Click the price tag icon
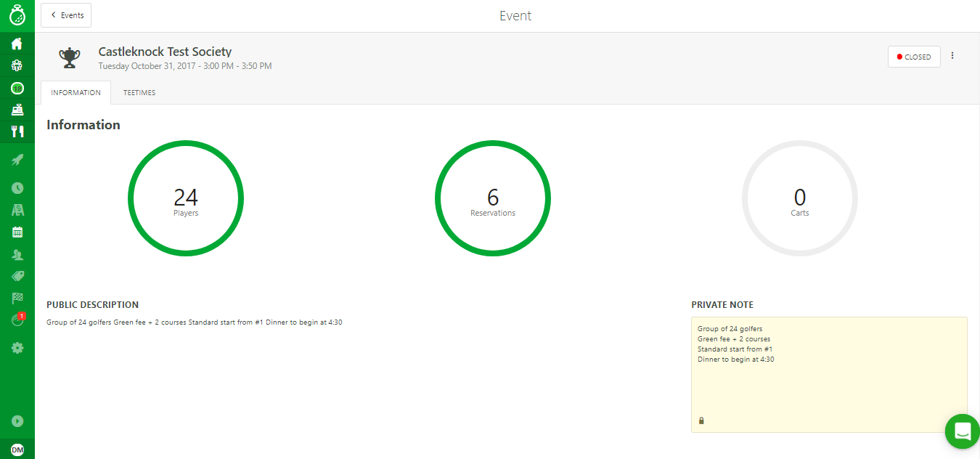This screenshot has height=459, width=980. [x=17, y=276]
